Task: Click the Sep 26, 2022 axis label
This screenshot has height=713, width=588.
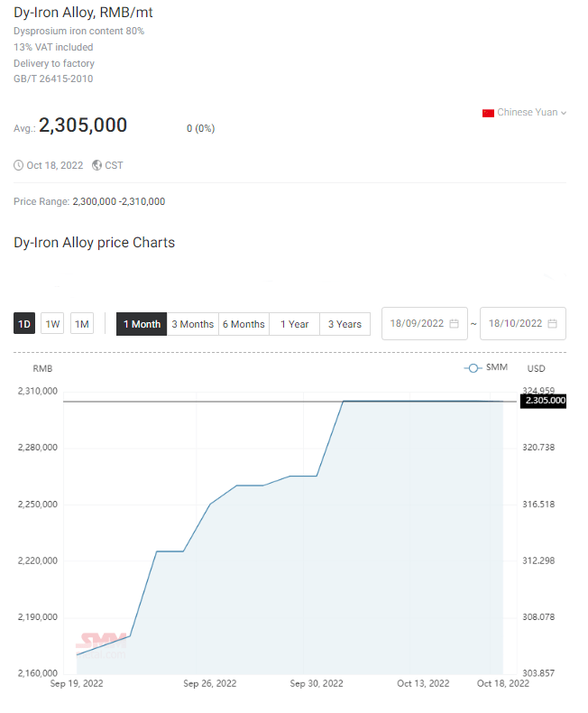Action: coord(210,683)
